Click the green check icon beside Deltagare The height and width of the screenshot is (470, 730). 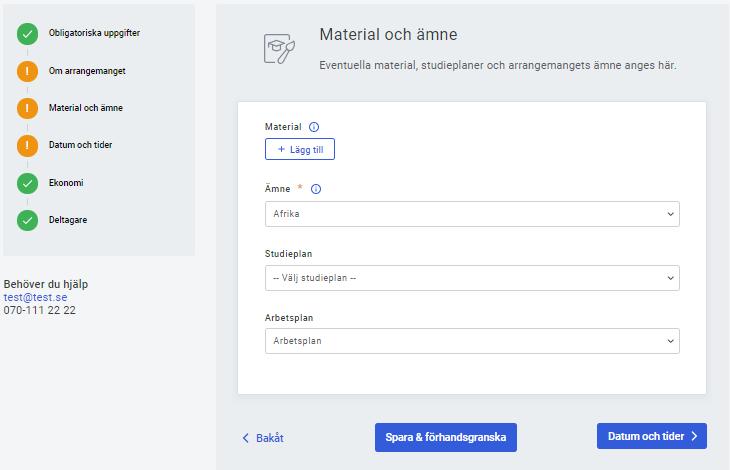(x=27, y=220)
